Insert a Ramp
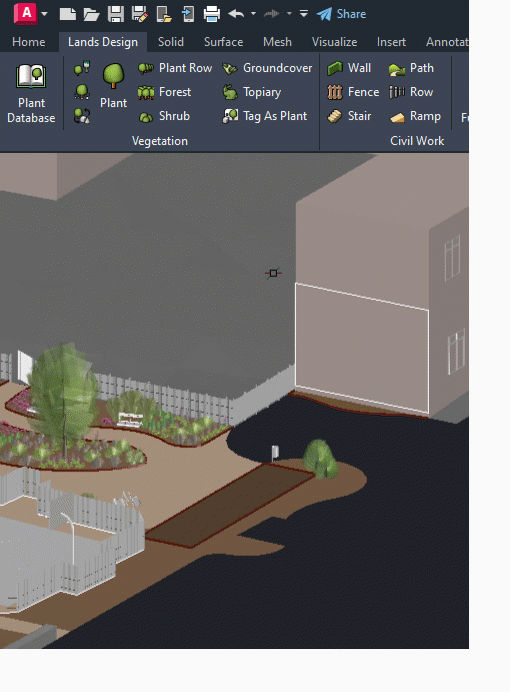This screenshot has width=510, height=692. click(x=415, y=116)
